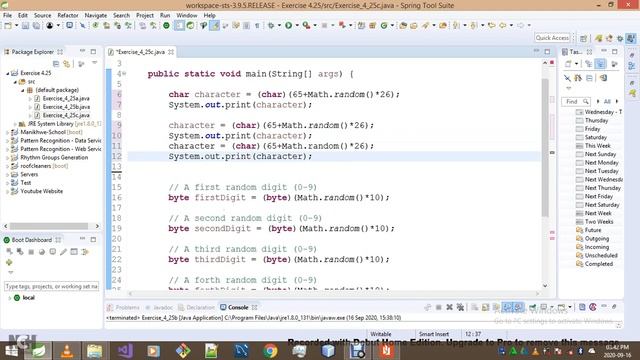
Task: Click the Package Explorer horizontal scrollbar
Action: point(49,226)
